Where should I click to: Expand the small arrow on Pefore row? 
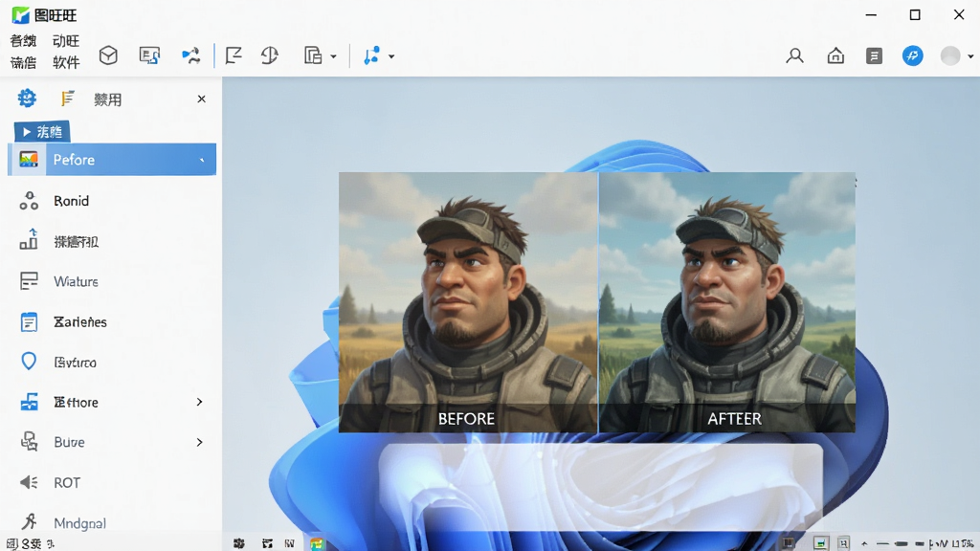[x=201, y=160]
